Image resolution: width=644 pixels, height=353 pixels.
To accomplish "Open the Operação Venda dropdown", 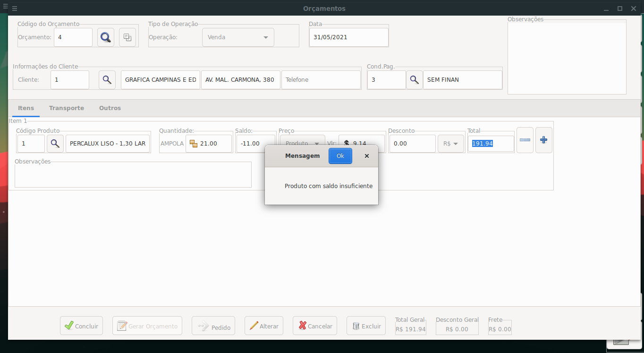I will click(238, 37).
